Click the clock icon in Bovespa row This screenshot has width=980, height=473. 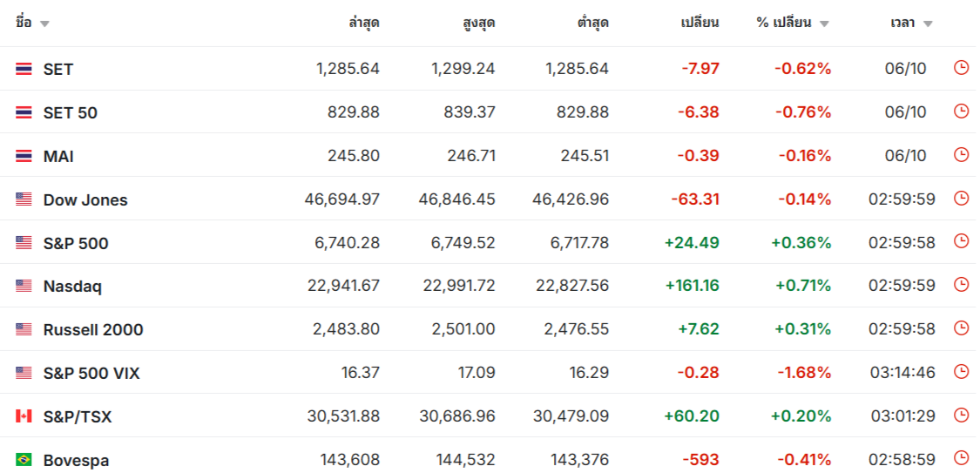[x=961, y=458]
